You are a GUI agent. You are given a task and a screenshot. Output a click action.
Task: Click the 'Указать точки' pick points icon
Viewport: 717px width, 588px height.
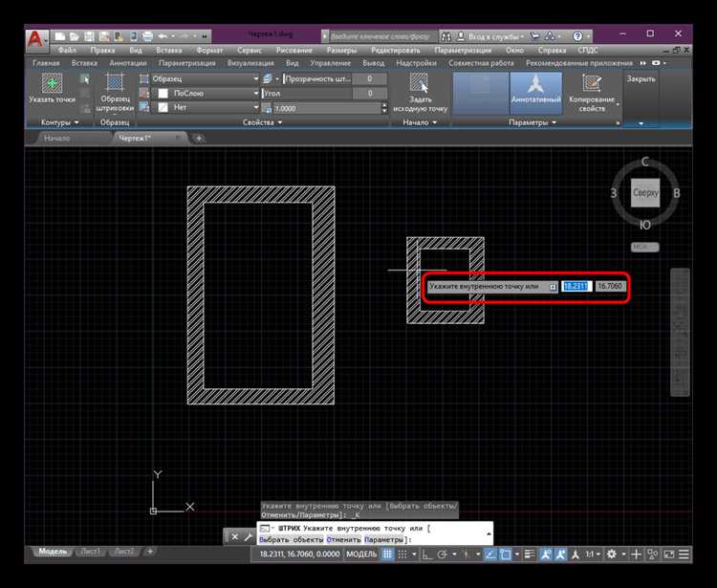[x=53, y=83]
